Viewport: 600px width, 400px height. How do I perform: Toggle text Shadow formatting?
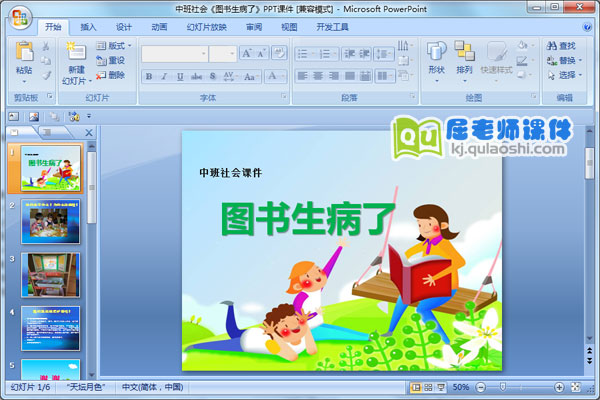(x=213, y=76)
